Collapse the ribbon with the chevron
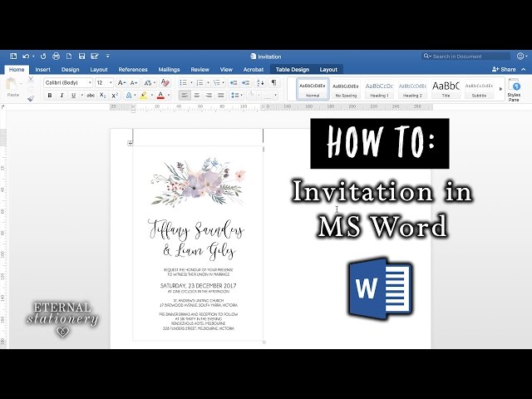The width and height of the screenshot is (532, 399). (x=524, y=69)
